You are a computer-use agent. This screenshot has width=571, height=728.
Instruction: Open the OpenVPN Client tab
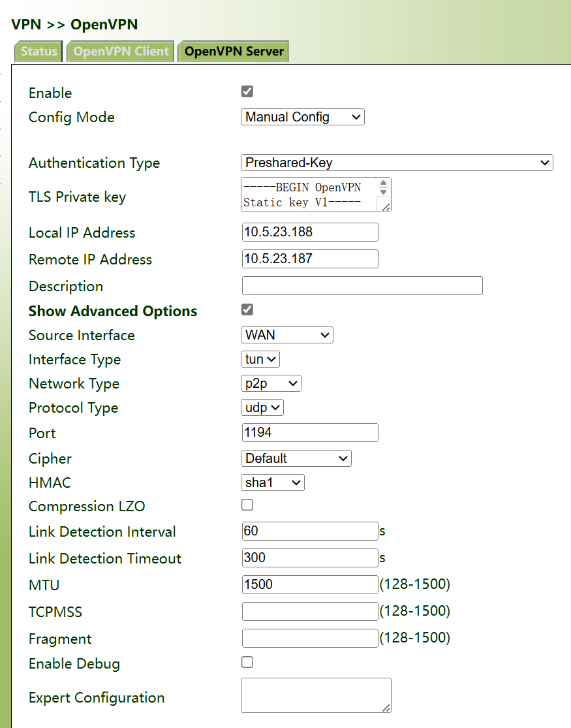point(121,52)
